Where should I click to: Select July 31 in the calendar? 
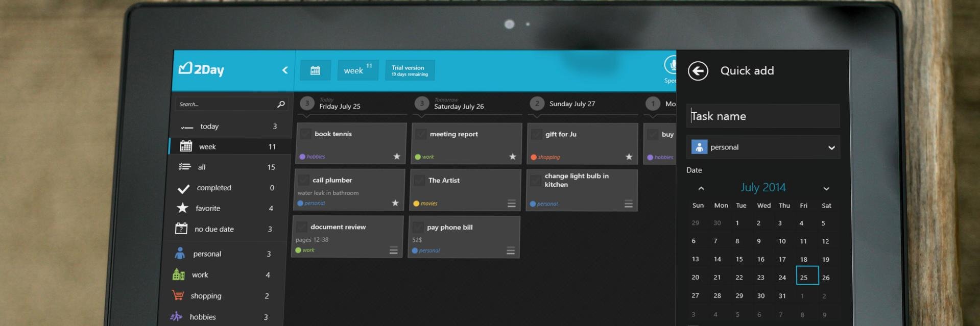tap(782, 296)
